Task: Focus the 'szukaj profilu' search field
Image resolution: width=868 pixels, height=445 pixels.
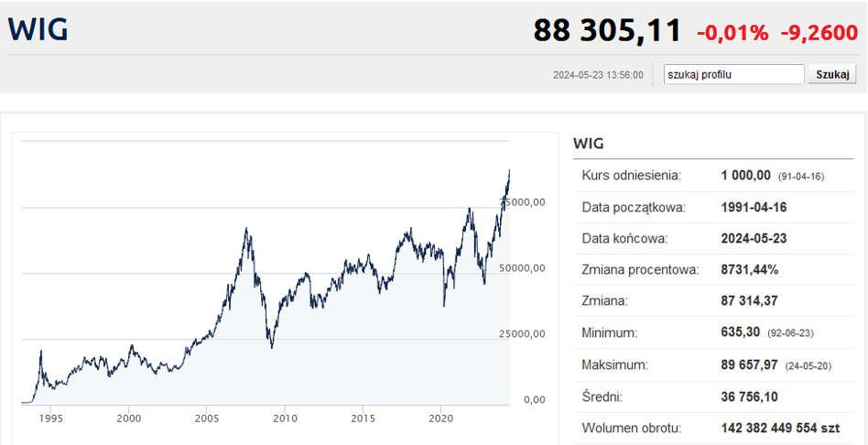Action: tap(733, 74)
